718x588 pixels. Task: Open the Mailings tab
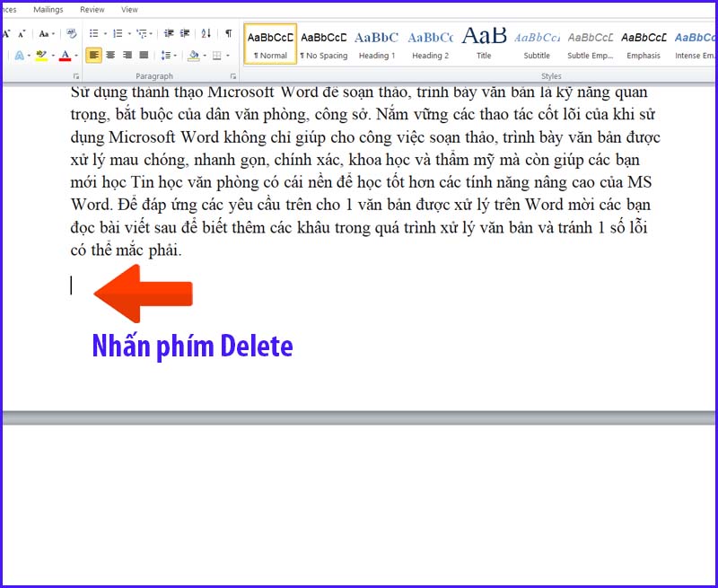(48, 10)
